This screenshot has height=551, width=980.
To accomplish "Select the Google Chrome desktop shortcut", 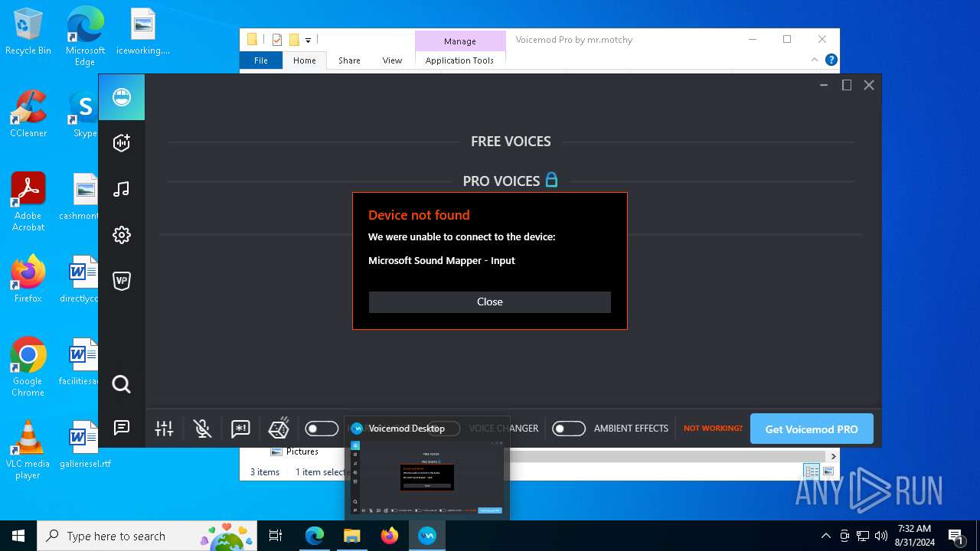I will pos(28,367).
